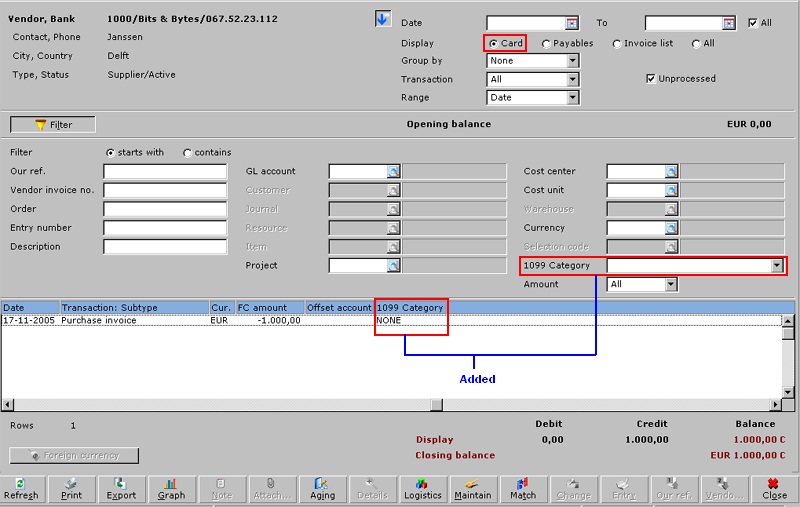
Task: Open the Project lookup icon
Action: 393,266
